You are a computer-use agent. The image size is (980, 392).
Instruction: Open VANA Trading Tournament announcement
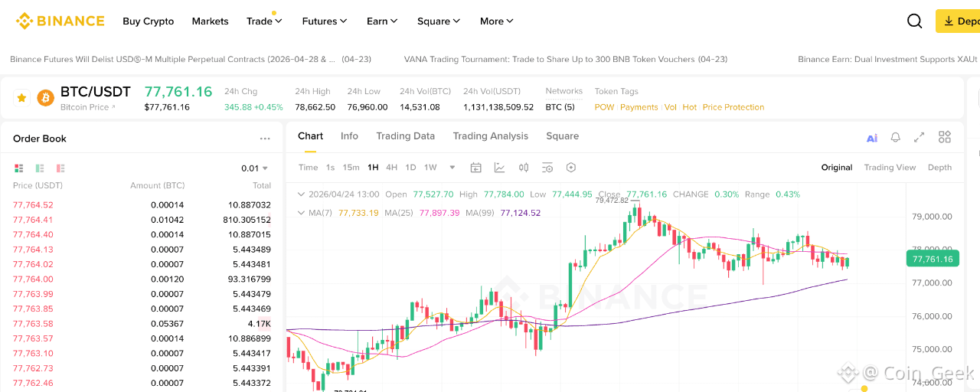click(x=566, y=59)
